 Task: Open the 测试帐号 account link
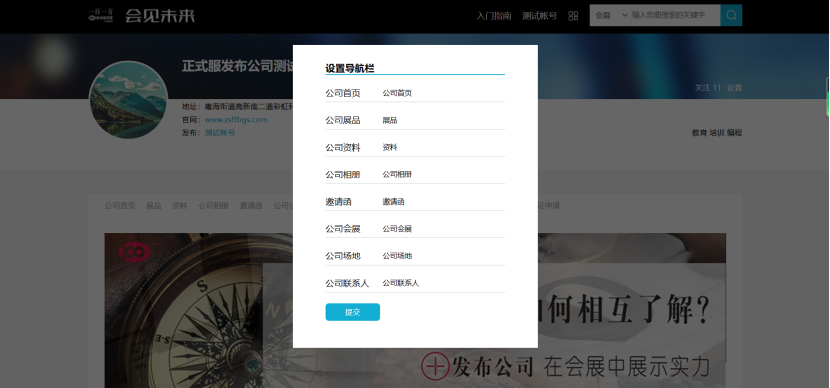tap(539, 16)
